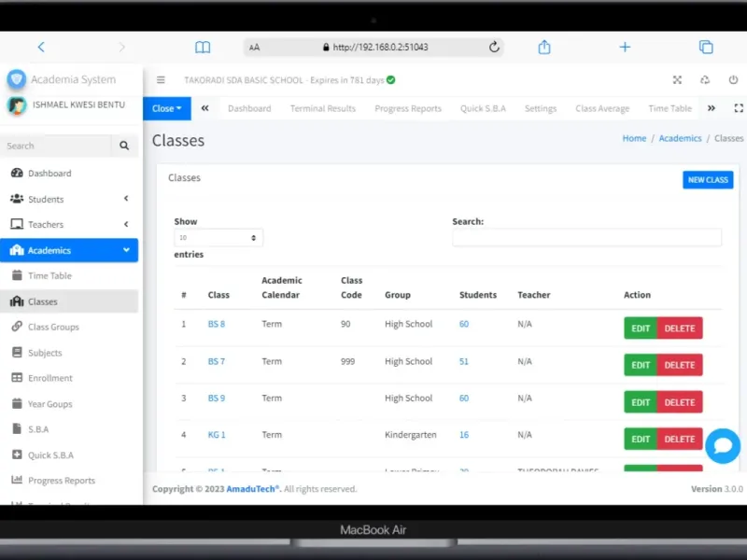View the 51 students of BS 7
The width and height of the screenshot is (747, 560).
[464, 361]
